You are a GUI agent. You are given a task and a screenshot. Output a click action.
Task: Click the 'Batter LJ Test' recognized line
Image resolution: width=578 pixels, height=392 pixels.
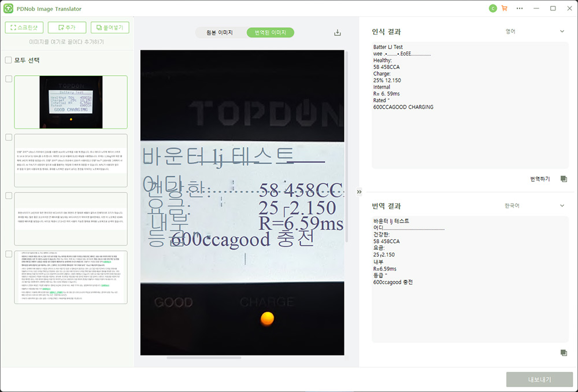click(x=388, y=47)
